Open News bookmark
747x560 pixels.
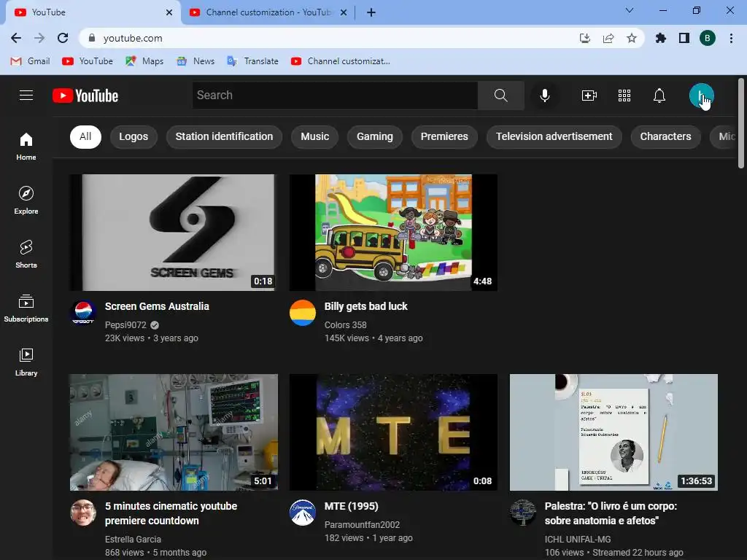coord(196,61)
